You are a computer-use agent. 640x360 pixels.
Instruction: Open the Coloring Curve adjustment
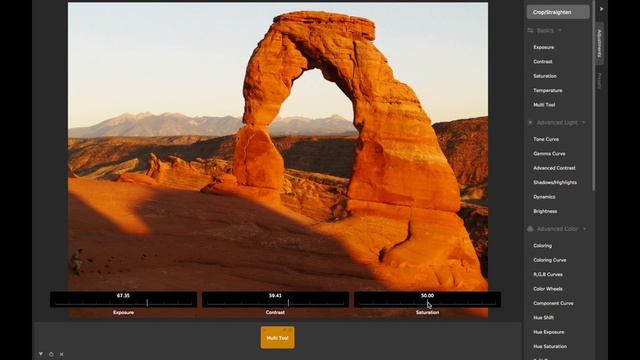[x=550, y=260]
